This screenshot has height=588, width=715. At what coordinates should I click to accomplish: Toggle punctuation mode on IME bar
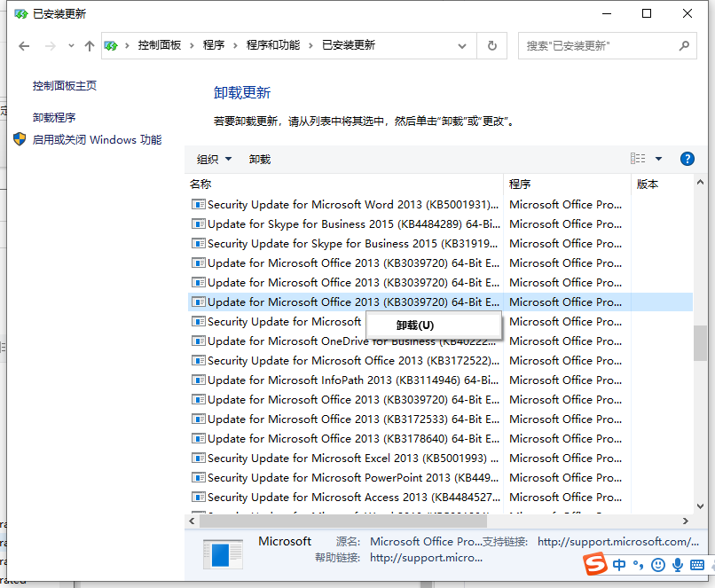tap(638, 565)
